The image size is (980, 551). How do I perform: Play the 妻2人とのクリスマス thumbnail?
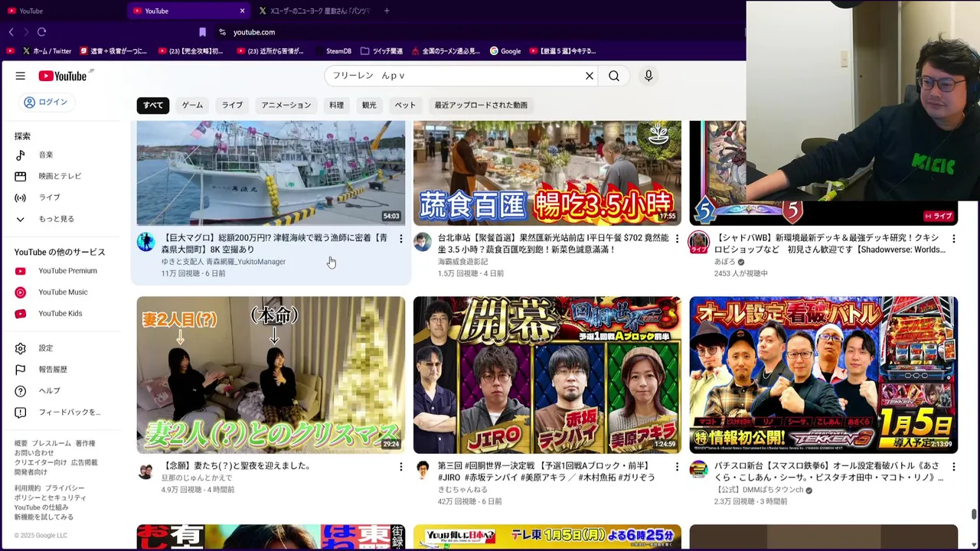click(x=271, y=375)
